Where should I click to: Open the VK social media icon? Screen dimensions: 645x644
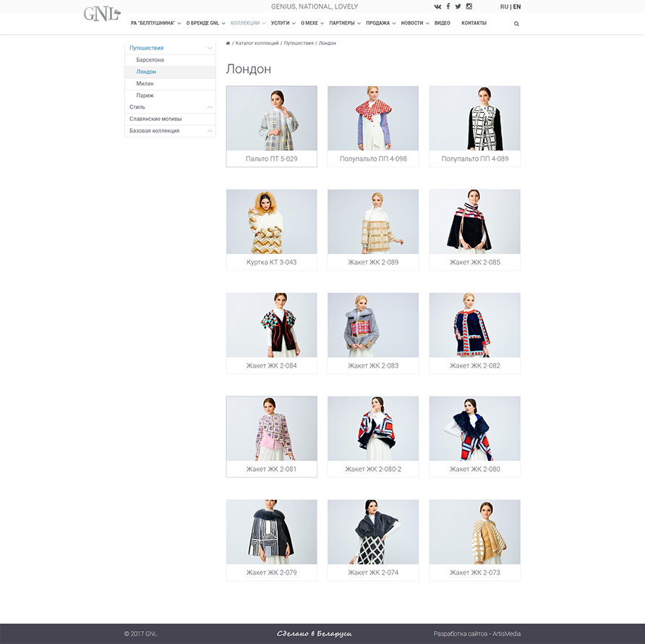[x=437, y=7]
